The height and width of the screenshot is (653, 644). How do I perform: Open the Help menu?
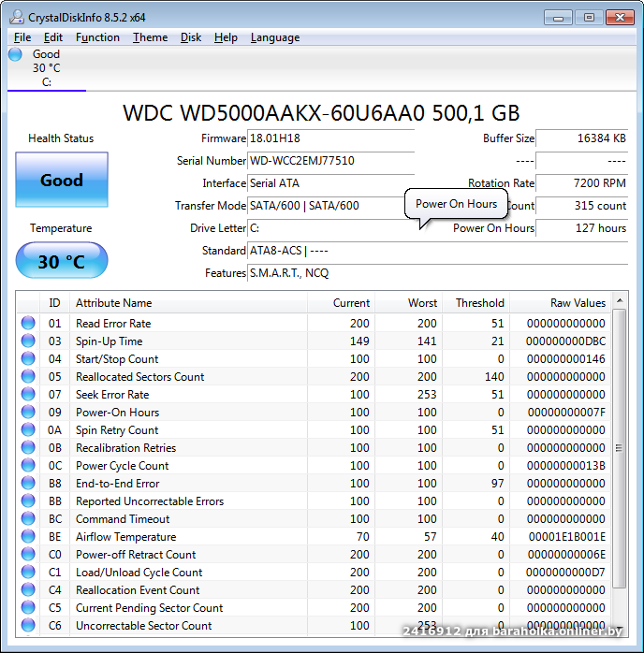[x=226, y=37]
